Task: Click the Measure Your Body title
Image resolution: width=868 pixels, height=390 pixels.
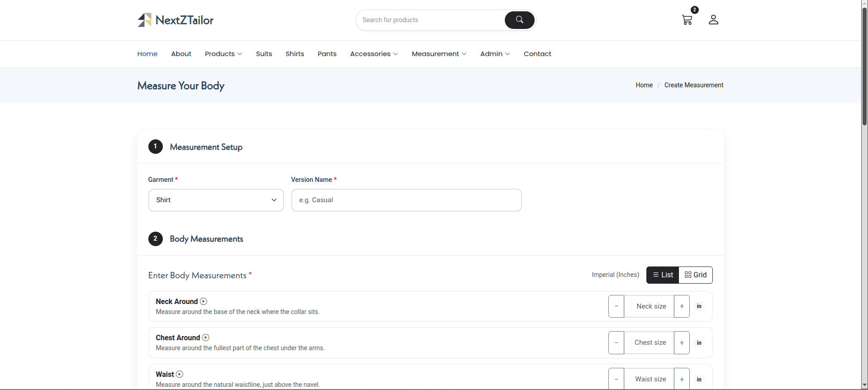Action: [181, 86]
